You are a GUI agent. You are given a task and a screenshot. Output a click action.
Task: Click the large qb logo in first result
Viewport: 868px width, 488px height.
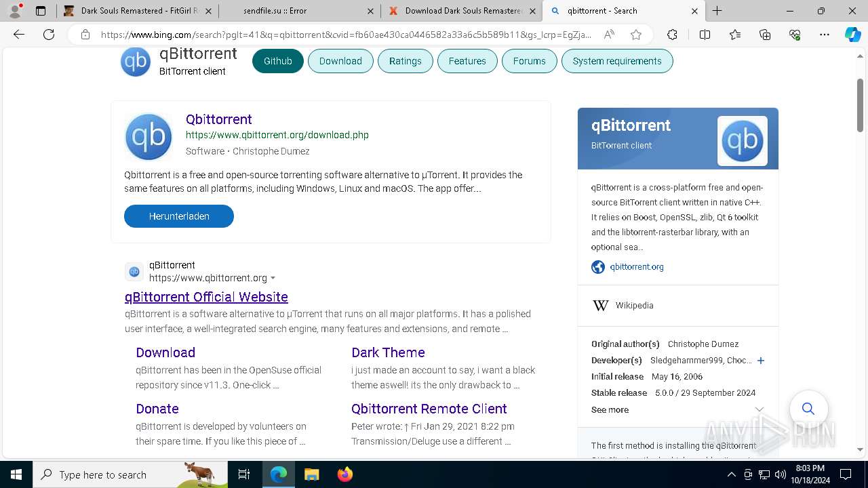(x=149, y=136)
